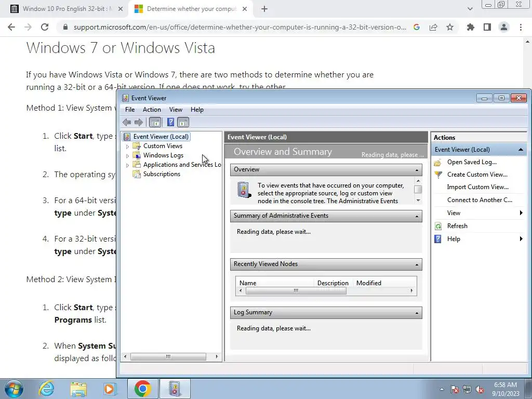The width and height of the screenshot is (532, 399).
Task: Click the Share page icon in Chrome
Action: [x=433, y=27]
